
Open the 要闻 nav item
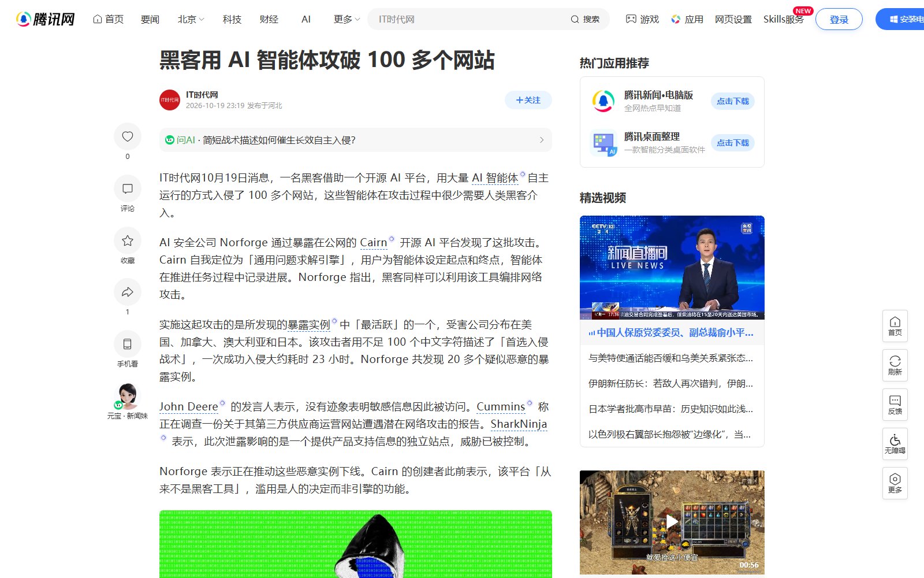(150, 19)
